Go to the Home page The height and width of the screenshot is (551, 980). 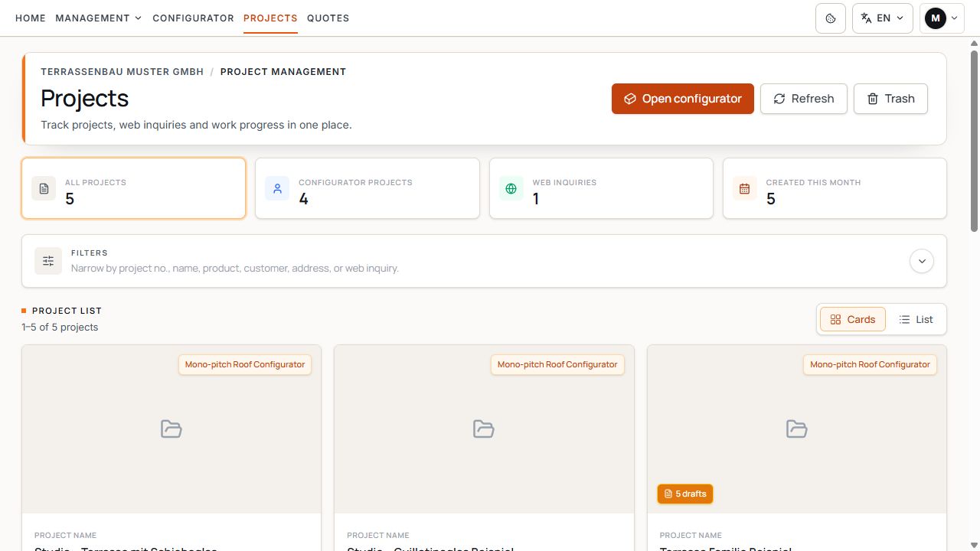(31, 18)
